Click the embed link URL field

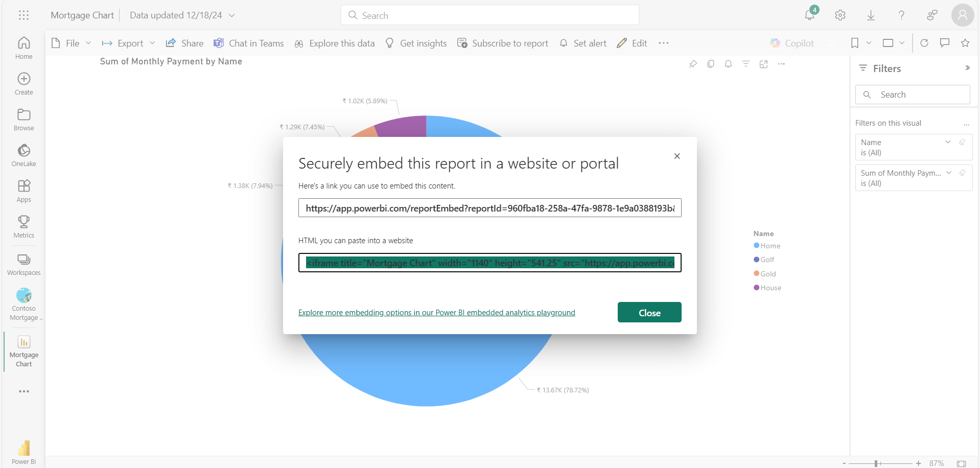coord(489,208)
